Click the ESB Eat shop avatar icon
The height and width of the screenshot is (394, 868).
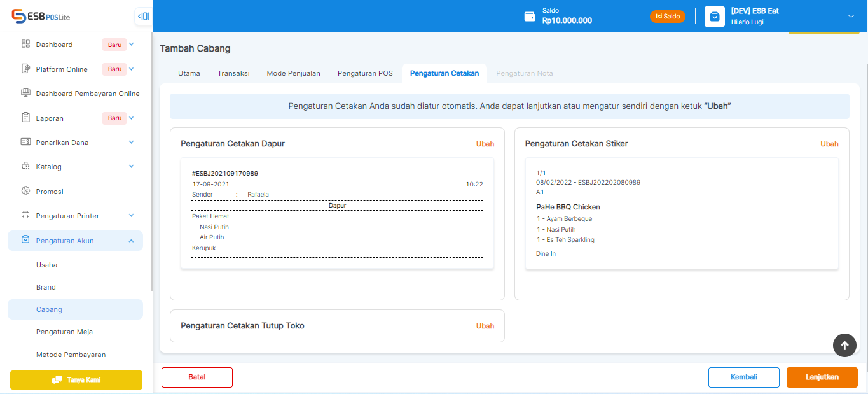point(715,17)
